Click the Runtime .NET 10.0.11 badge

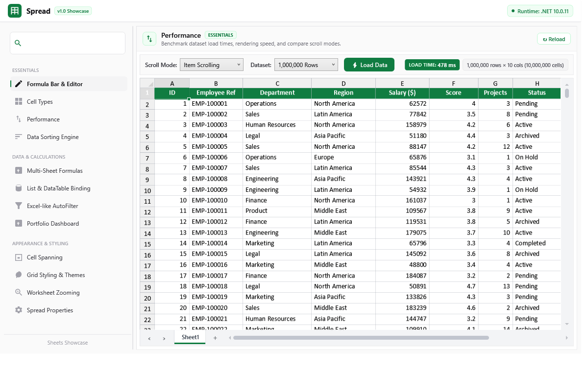pyautogui.click(x=540, y=11)
